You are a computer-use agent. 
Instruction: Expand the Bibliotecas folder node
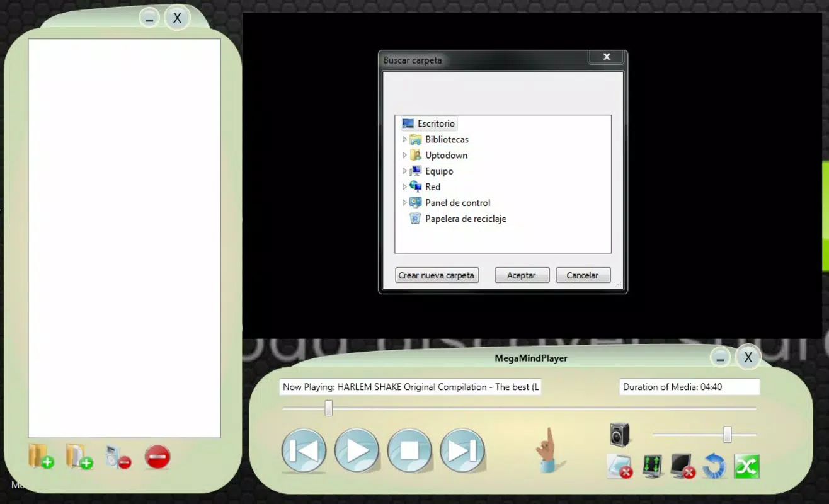click(404, 139)
